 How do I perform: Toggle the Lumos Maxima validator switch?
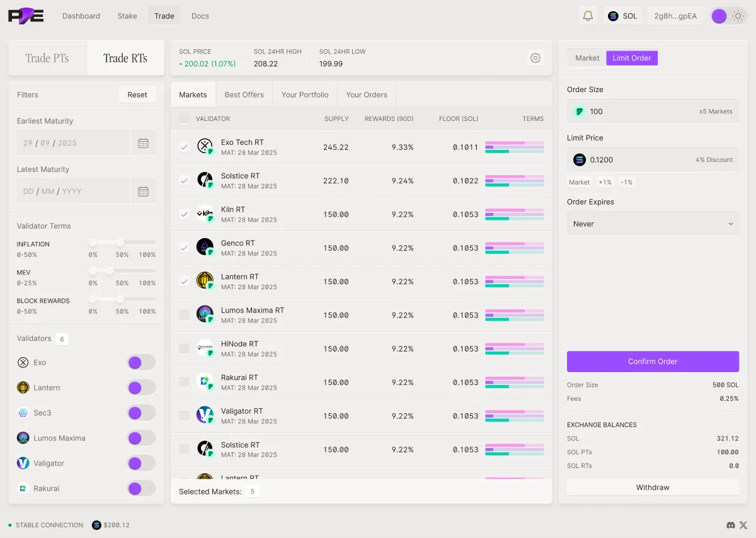click(141, 438)
